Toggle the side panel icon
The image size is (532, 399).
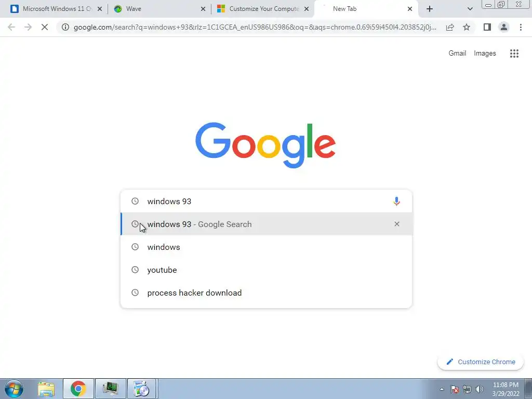(487, 27)
